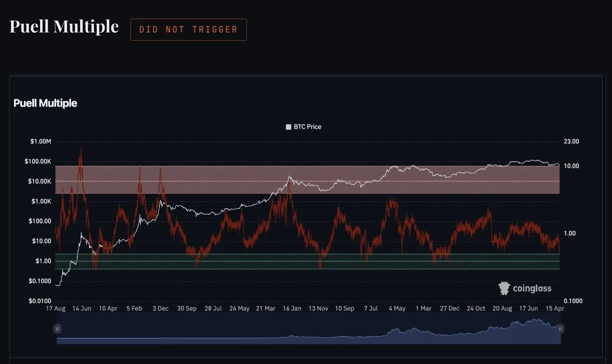Click the BTC Price legend label

click(x=308, y=127)
